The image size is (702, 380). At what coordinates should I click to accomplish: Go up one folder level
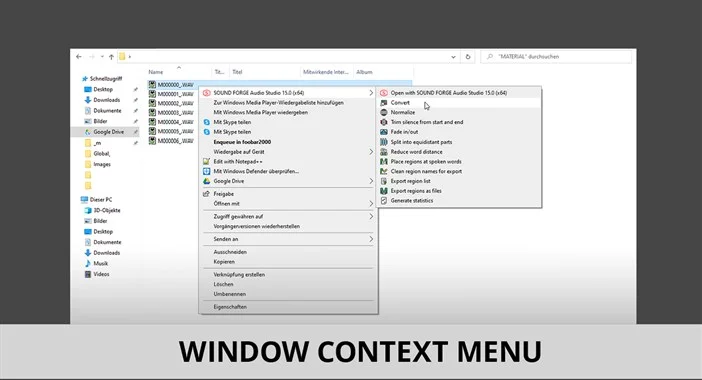pyautogui.click(x=111, y=57)
